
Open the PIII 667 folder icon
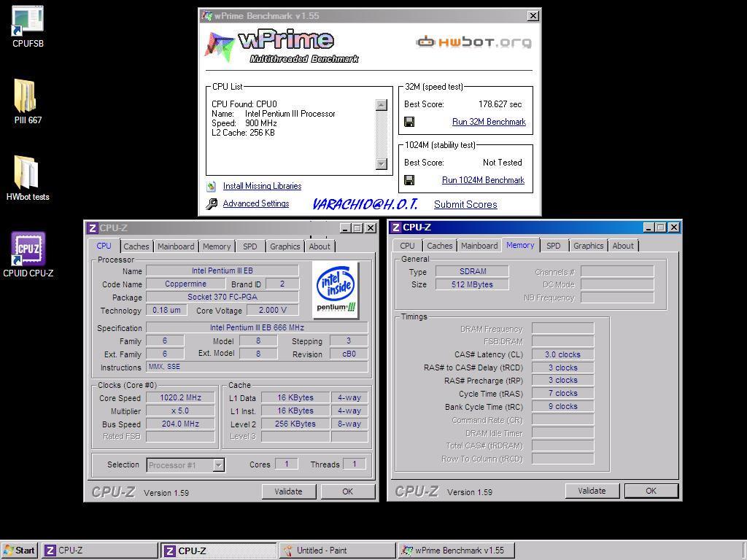(x=27, y=96)
